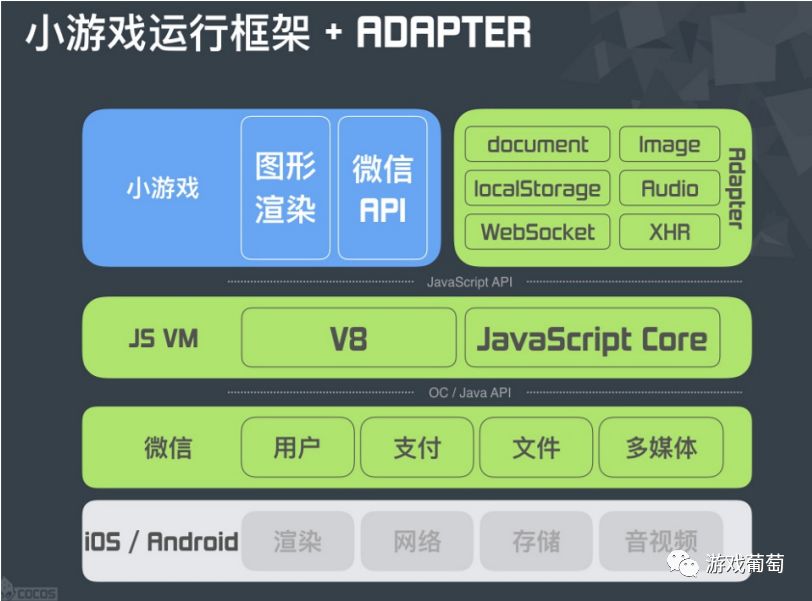The height and width of the screenshot is (601, 812).
Task: Click the 文件 box
Action: tap(536, 447)
